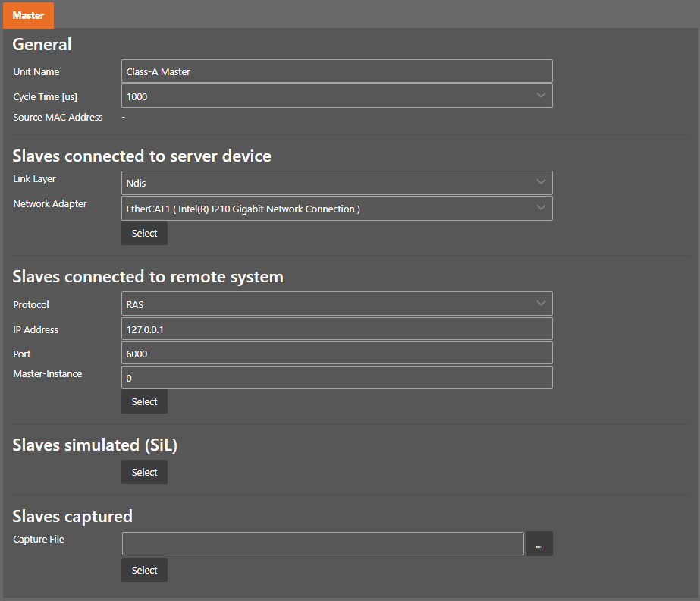Click Select under Slaves captured
The image size is (700, 601).
click(144, 570)
